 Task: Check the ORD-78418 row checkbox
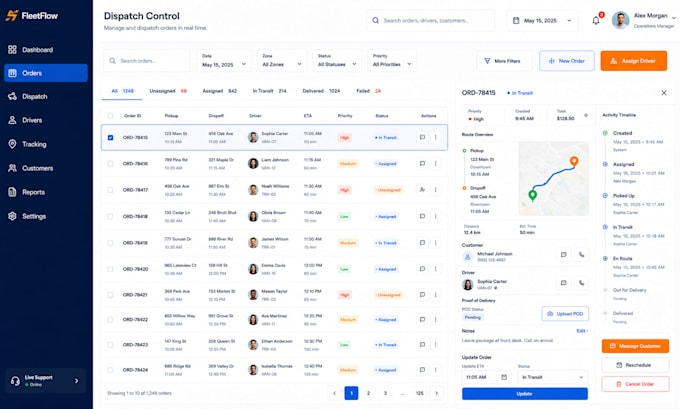coord(110,216)
